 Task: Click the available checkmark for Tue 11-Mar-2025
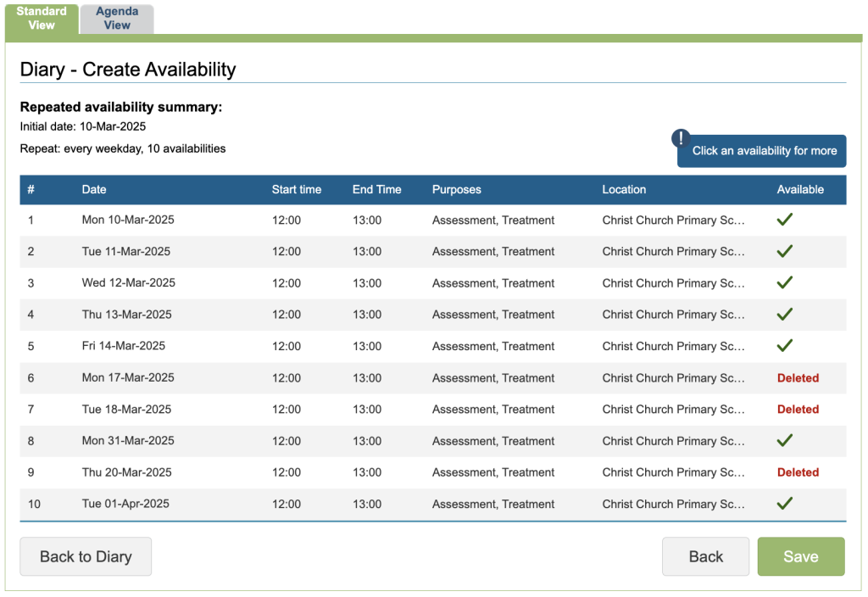pos(785,251)
